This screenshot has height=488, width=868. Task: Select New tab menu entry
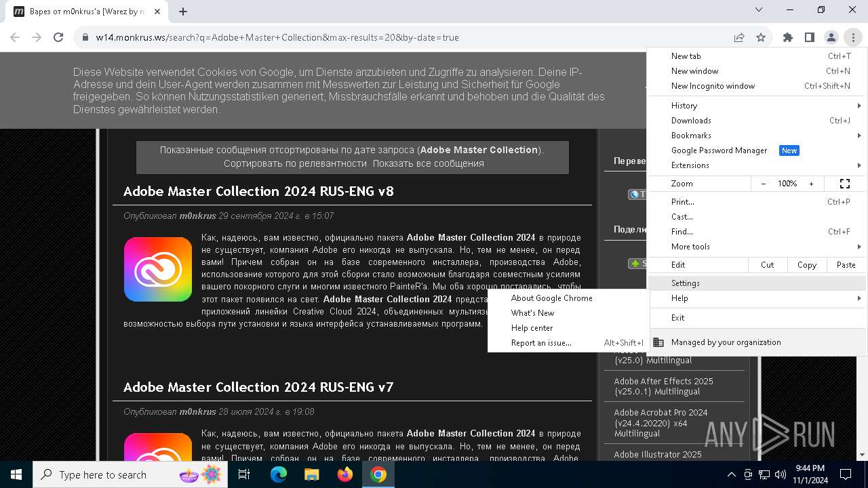[757, 56]
